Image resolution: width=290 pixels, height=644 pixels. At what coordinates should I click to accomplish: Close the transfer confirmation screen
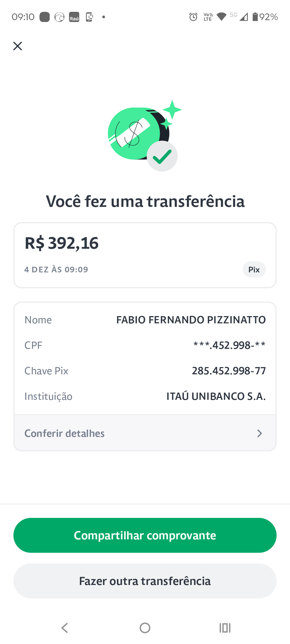click(x=18, y=46)
